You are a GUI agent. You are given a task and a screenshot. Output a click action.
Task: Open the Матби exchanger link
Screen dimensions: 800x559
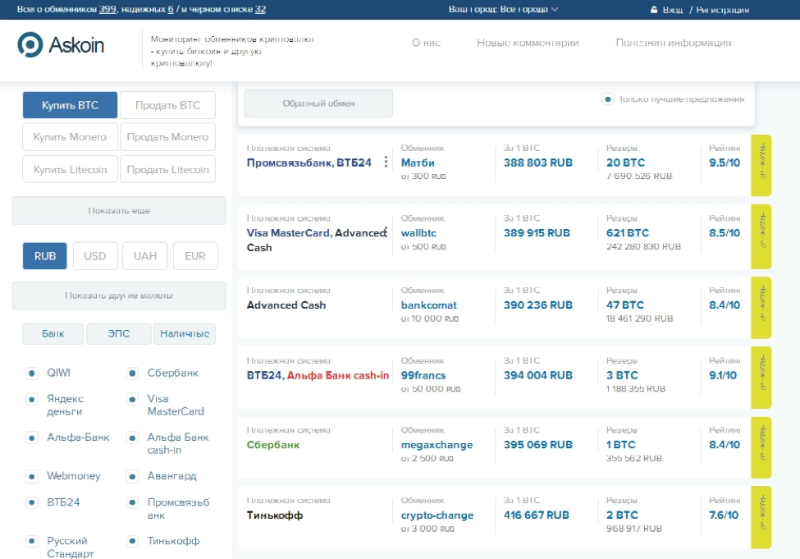(x=417, y=163)
